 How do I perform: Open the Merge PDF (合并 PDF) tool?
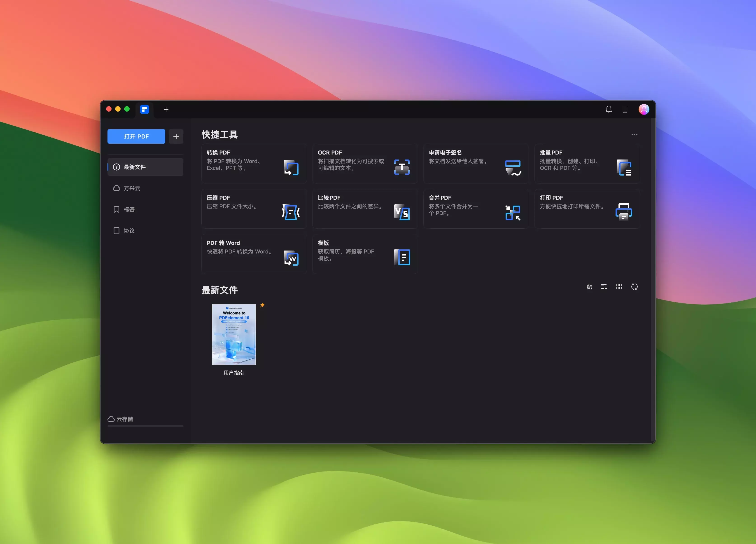point(476,209)
